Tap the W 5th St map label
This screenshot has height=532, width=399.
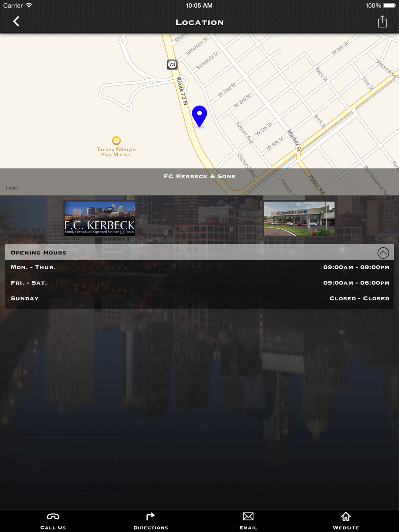(x=264, y=129)
